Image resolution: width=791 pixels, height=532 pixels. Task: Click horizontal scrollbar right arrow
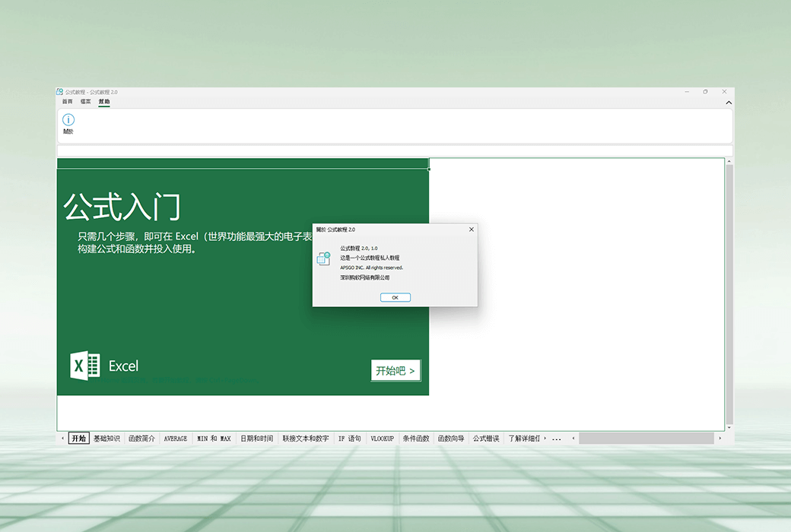pyautogui.click(x=720, y=439)
